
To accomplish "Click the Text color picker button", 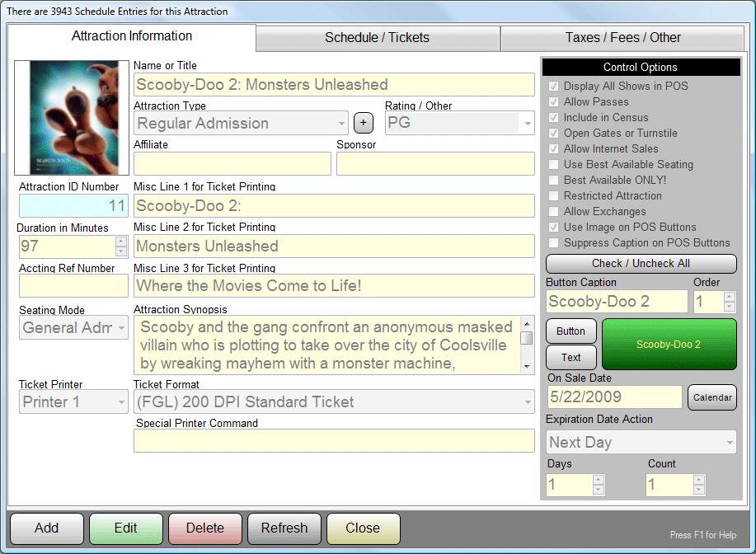I will 571,357.
